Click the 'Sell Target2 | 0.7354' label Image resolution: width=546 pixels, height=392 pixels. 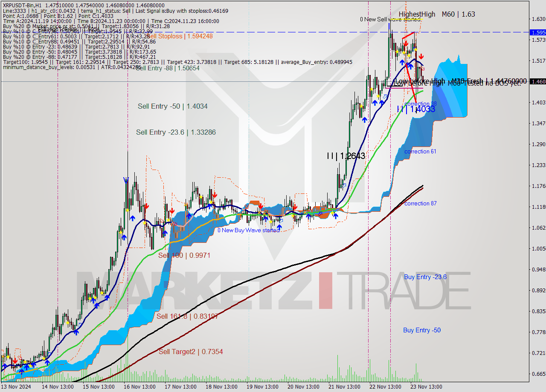pyautogui.click(x=191, y=352)
